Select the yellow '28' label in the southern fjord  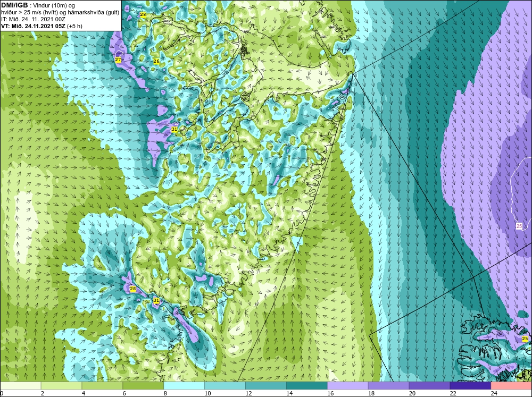[x=132, y=289]
